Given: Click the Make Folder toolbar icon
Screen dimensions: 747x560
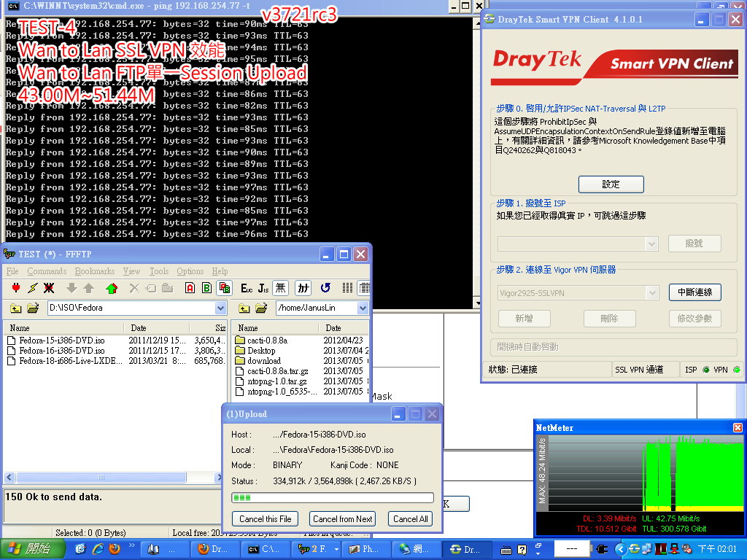Looking at the screenshot, I should pyautogui.click(x=167, y=287).
